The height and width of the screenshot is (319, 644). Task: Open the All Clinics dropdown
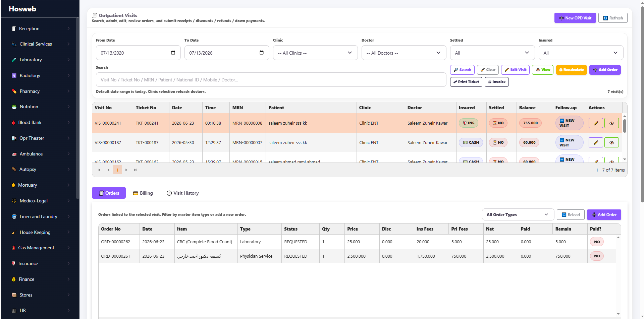[x=315, y=53]
